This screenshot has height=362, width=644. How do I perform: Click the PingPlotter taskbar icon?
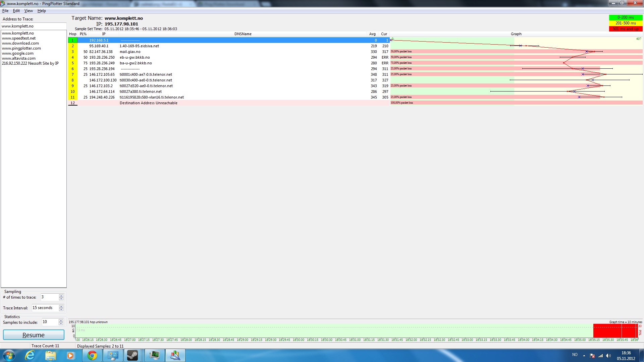pyautogui.click(x=175, y=355)
